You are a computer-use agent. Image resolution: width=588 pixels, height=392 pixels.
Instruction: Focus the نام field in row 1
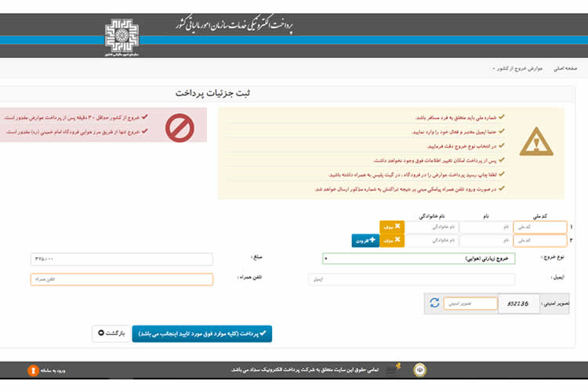coord(485,227)
